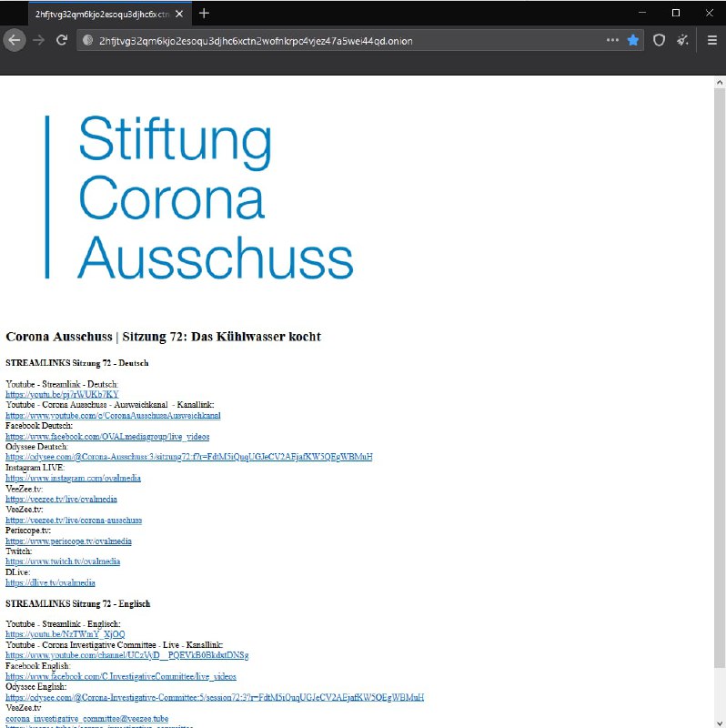
Task: Open the periscope.tv/ovalmedia link
Action: 68,541
